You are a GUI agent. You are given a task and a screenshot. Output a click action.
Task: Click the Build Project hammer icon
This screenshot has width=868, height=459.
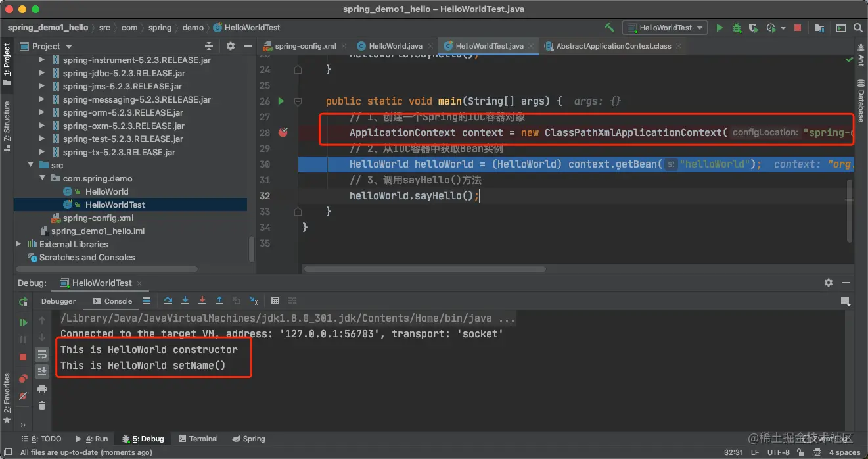(609, 28)
